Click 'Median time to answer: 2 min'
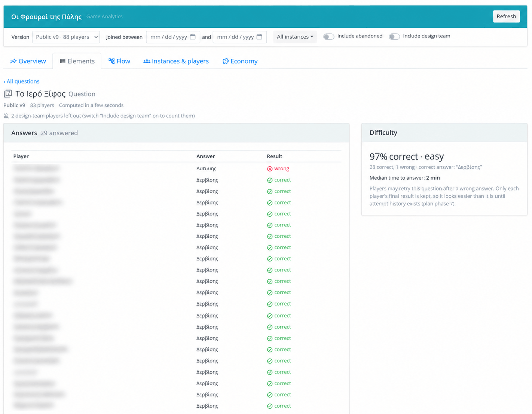Viewport: 532px width, 414px height. pos(404,178)
